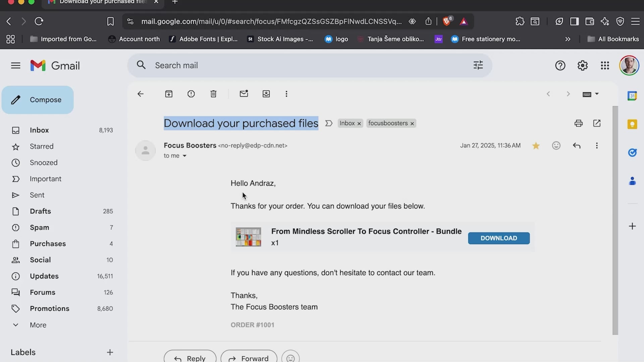Open the input tools keyboard dropdown
The width and height of the screenshot is (644, 362).
point(597,94)
